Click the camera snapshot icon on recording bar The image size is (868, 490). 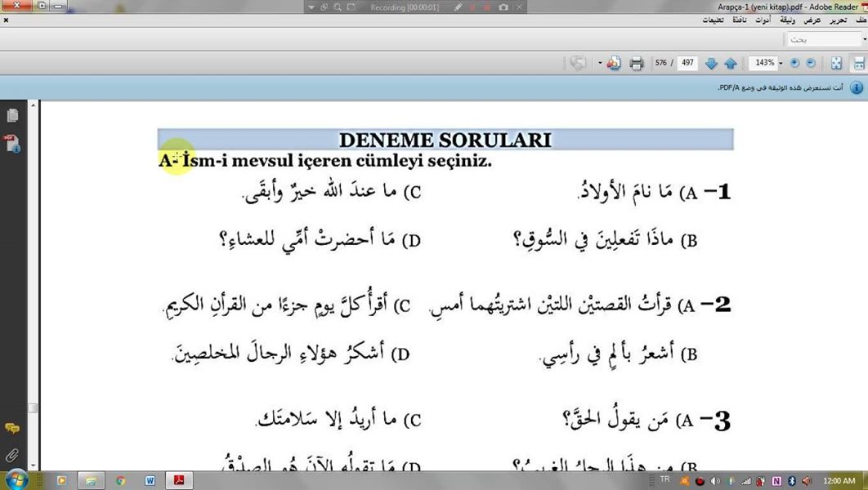pos(503,7)
